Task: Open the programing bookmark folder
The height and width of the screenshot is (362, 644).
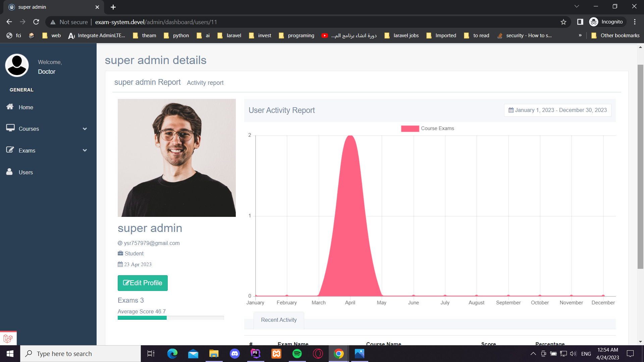Action: pos(297,36)
